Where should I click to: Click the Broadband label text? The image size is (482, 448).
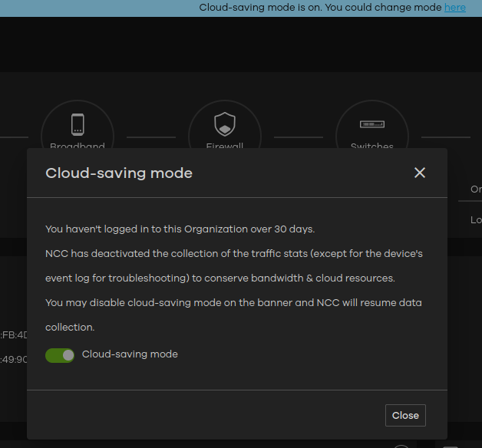pyautogui.click(x=78, y=145)
